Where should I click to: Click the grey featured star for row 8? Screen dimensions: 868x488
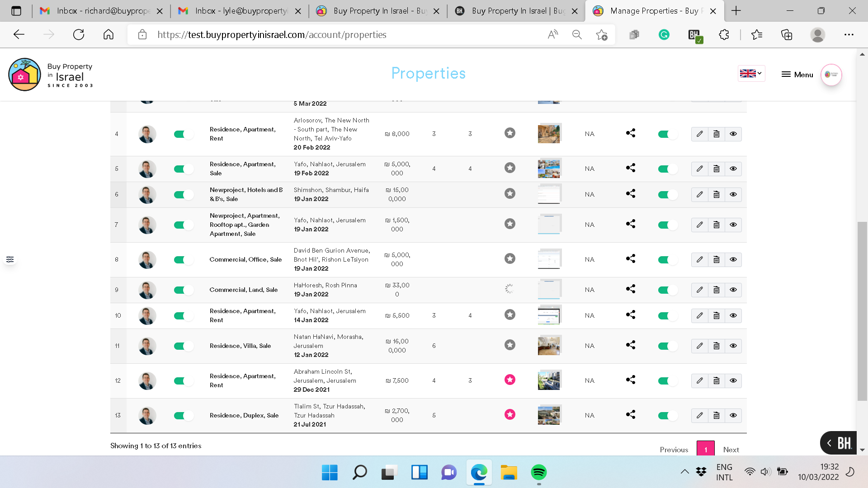click(509, 258)
